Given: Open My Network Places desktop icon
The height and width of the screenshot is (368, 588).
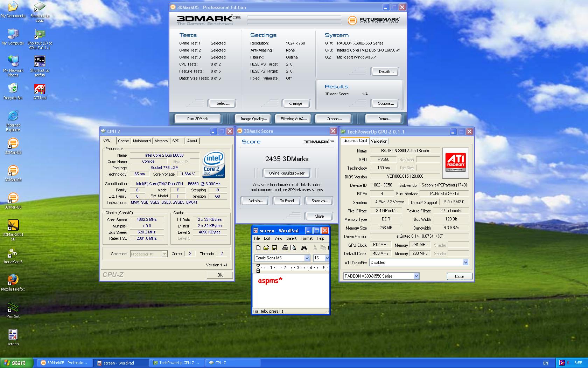Looking at the screenshot, I should [13, 66].
